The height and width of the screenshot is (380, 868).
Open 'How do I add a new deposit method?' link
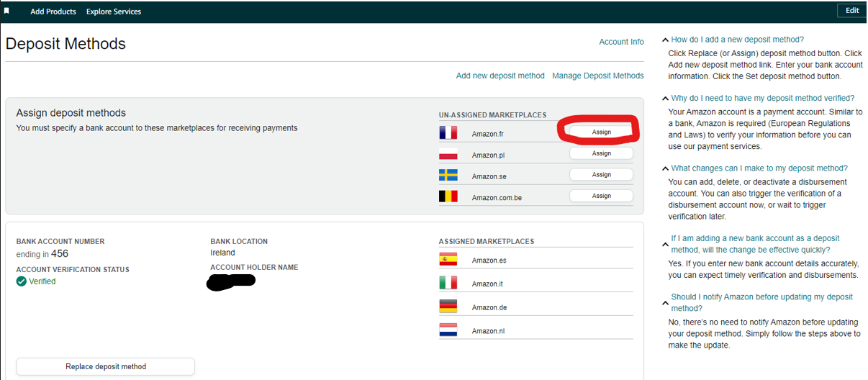coord(738,40)
